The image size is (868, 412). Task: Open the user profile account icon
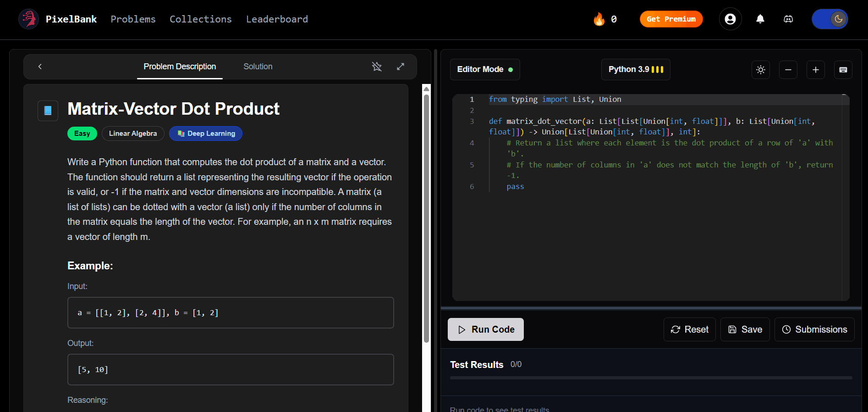730,19
